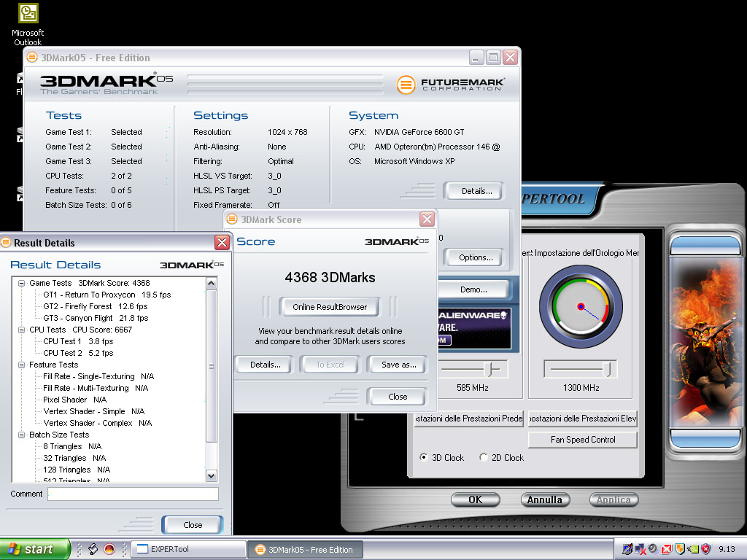Click the 'NVIDIA GeForce 6600 GT' text
Screen dimensions: 747x560
[419, 132]
